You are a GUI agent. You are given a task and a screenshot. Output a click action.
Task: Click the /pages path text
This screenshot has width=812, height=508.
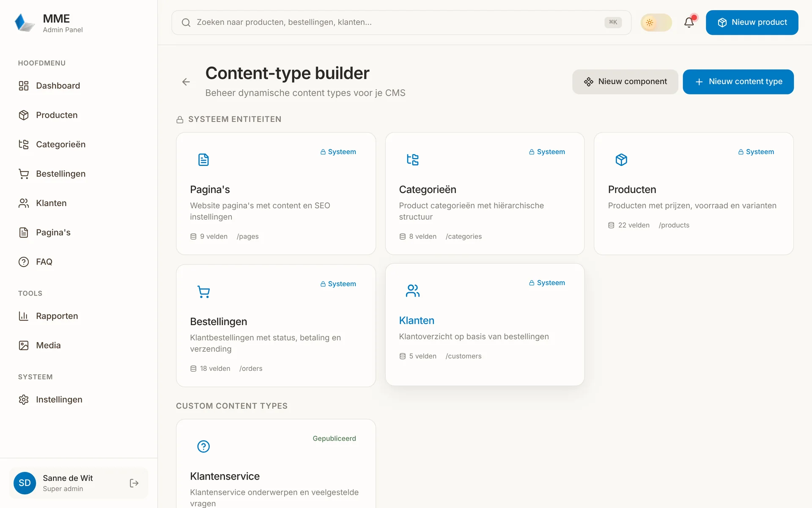247,237
